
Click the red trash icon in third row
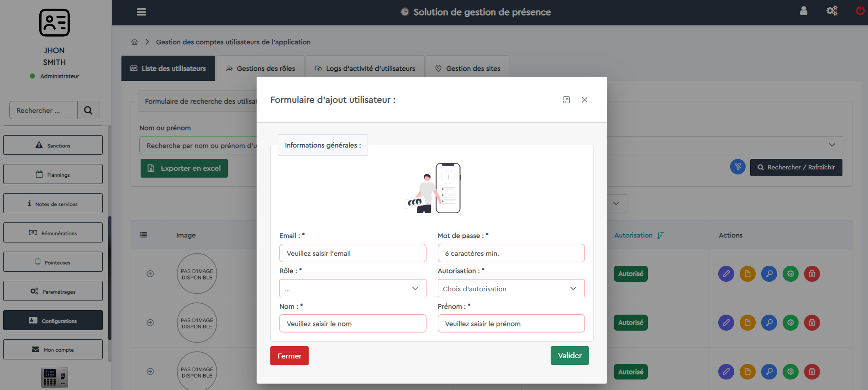click(812, 371)
